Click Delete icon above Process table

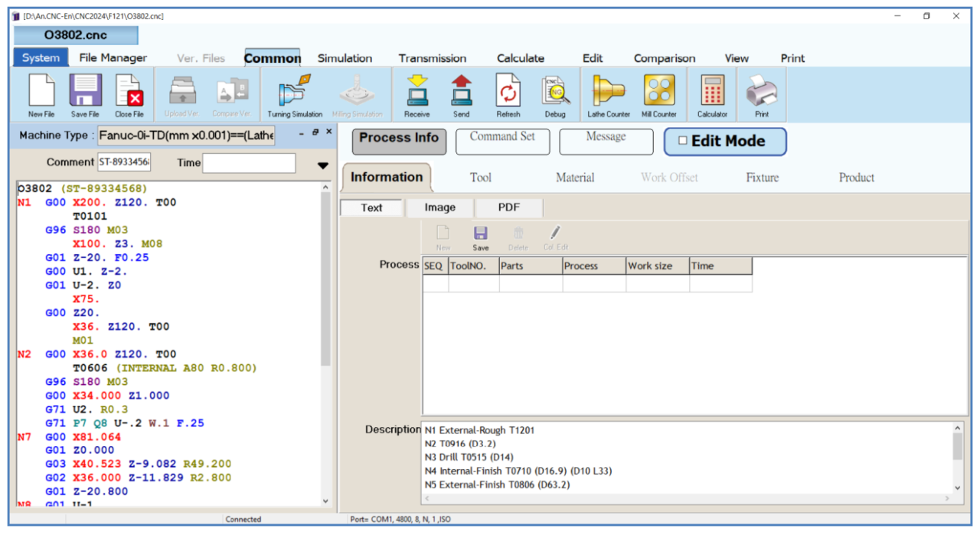coord(518,238)
